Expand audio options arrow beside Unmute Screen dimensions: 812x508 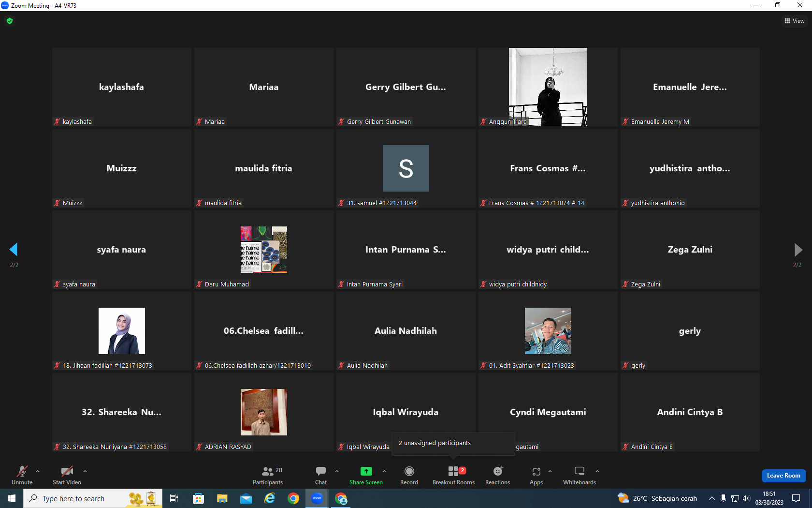point(38,471)
